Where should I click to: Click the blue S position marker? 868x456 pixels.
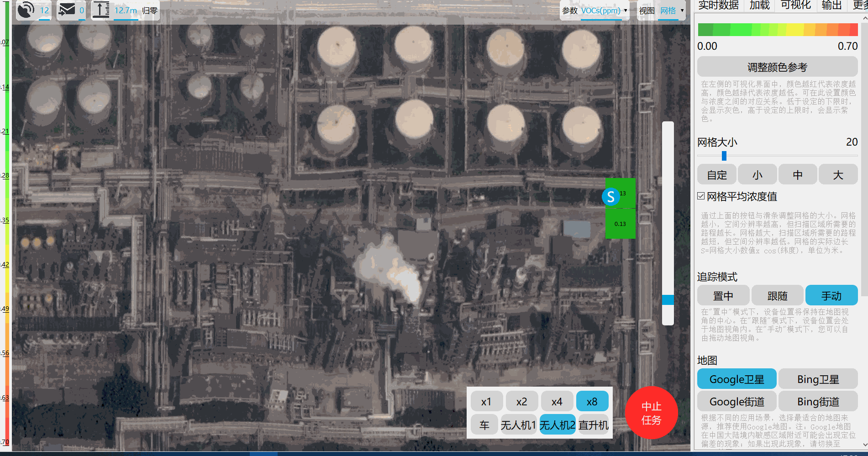point(610,197)
